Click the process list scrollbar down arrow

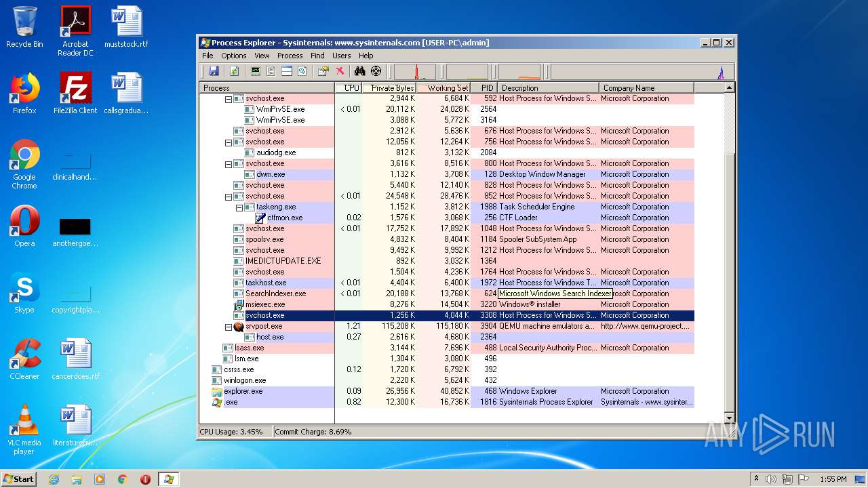tap(730, 418)
